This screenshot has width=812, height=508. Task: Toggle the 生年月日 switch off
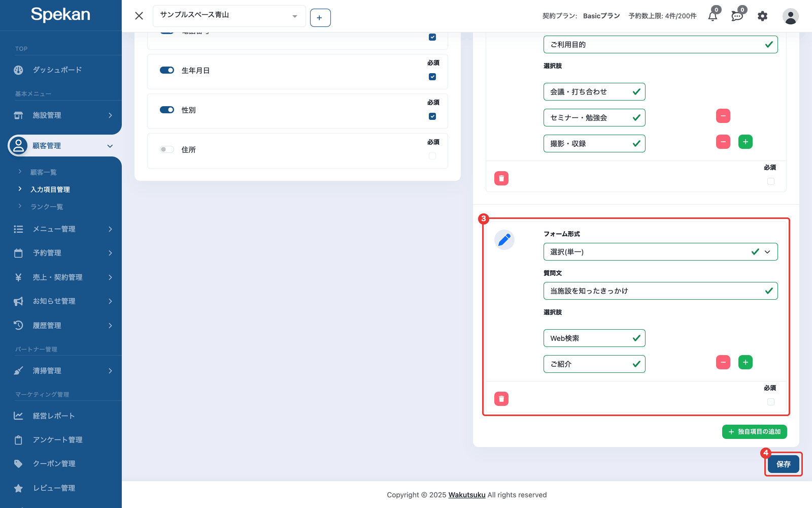click(x=167, y=70)
